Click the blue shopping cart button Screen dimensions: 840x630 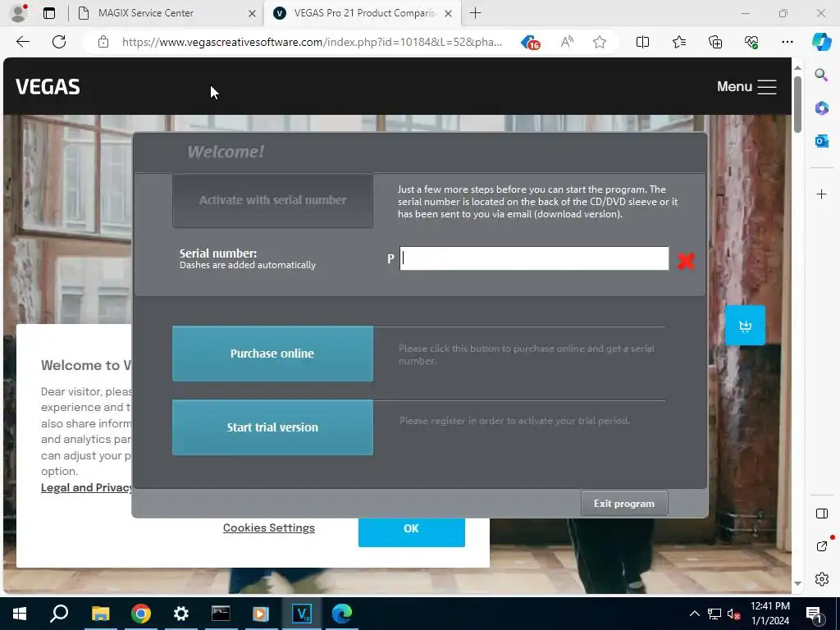745,325
